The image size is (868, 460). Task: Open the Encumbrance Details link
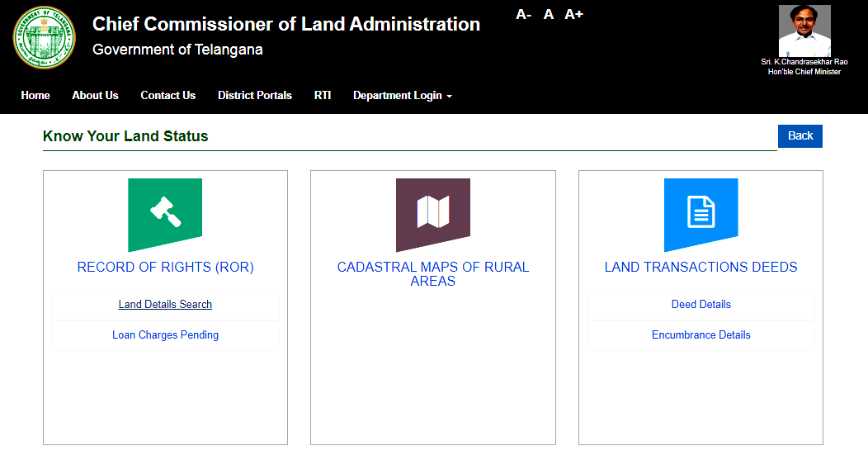click(x=701, y=334)
